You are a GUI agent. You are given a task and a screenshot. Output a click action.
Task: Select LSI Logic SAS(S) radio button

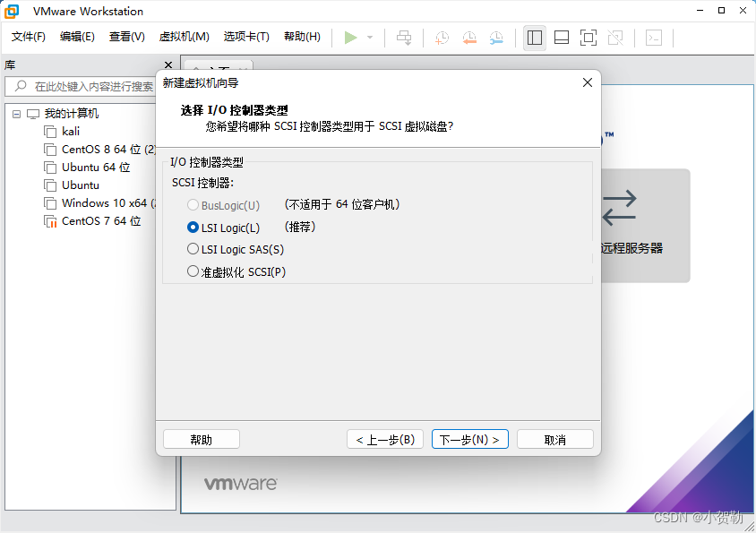[x=193, y=249]
